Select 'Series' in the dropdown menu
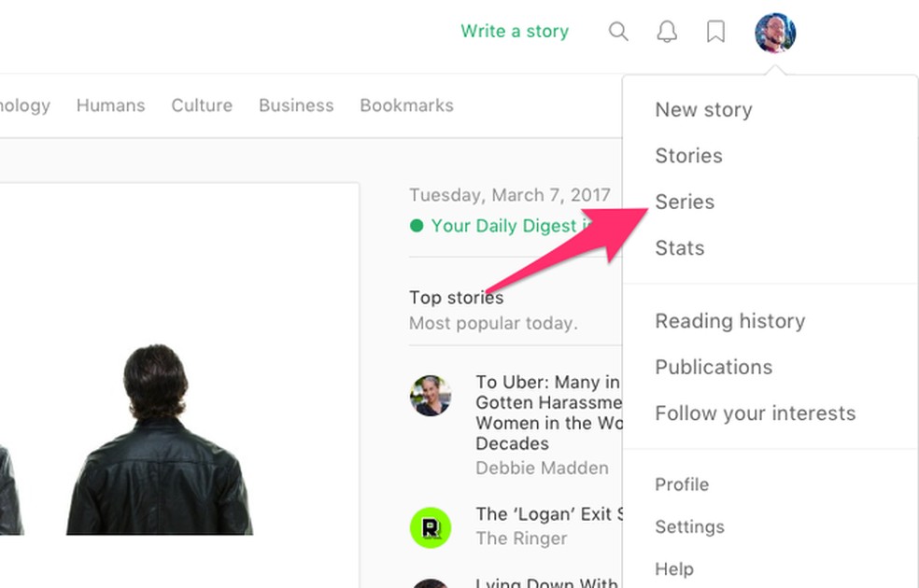The image size is (919, 588). point(685,202)
